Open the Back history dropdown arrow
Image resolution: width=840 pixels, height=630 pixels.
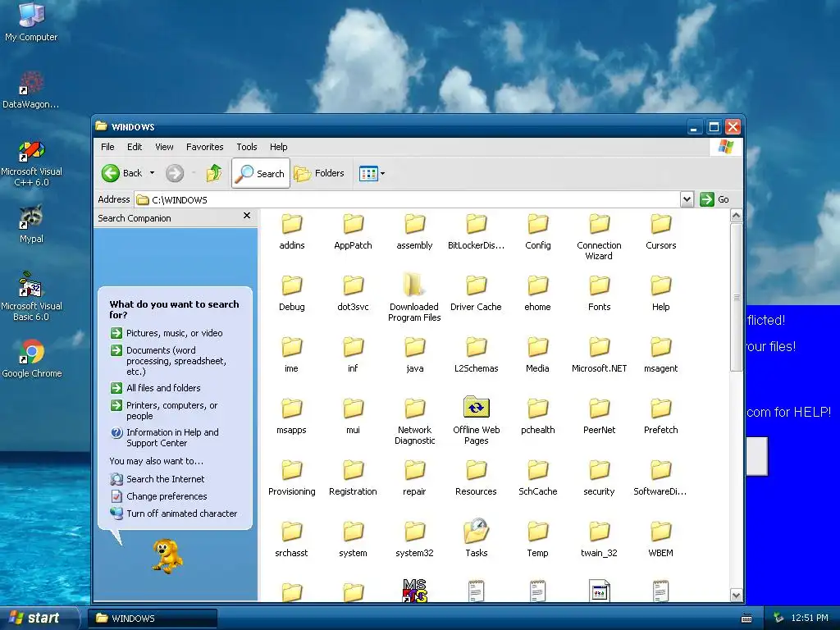click(152, 173)
